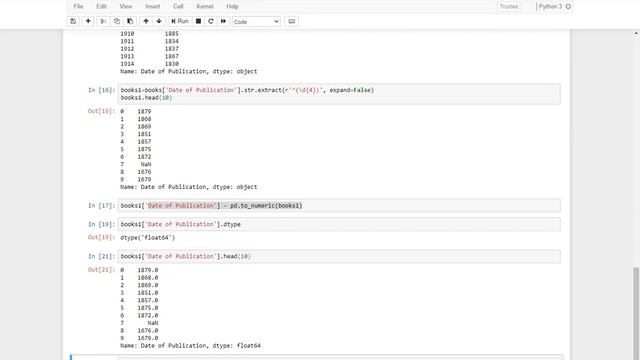Click the NaN value in Out[16]
This screenshot has width=640, height=360.
(146, 164)
